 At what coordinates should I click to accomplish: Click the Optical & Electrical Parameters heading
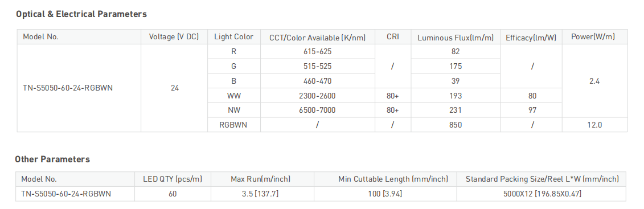click(81, 14)
